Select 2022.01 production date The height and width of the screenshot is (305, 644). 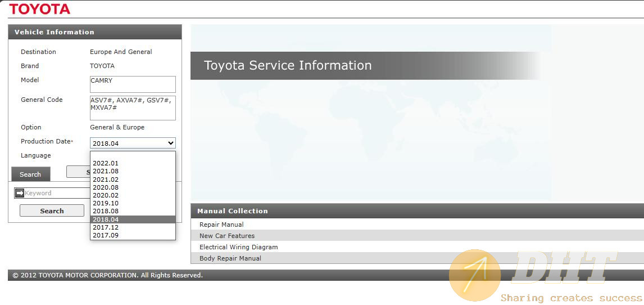[x=133, y=163]
